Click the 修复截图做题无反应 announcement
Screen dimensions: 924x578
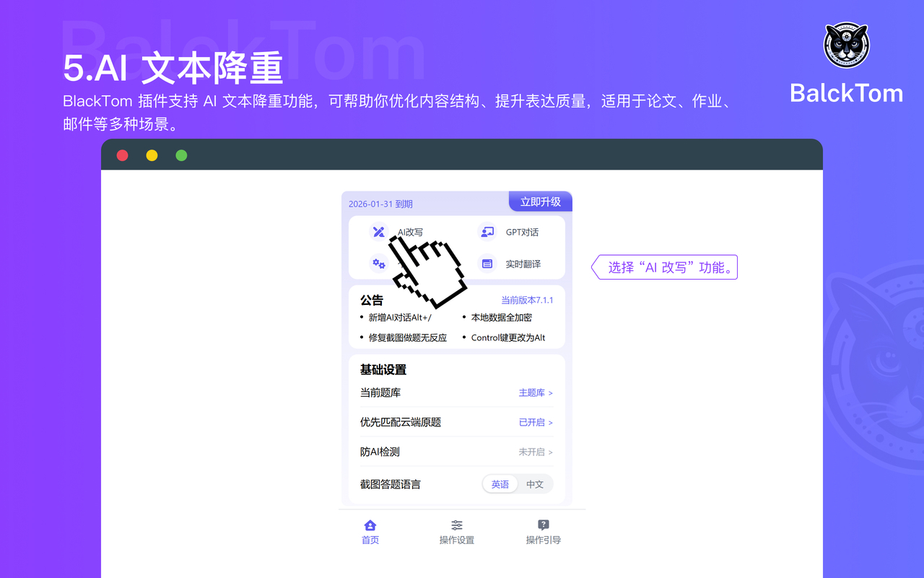(x=408, y=337)
